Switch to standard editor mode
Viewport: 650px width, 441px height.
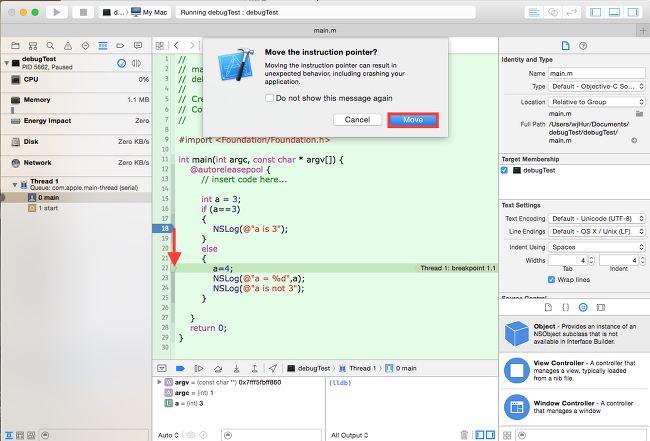pyautogui.click(x=534, y=12)
